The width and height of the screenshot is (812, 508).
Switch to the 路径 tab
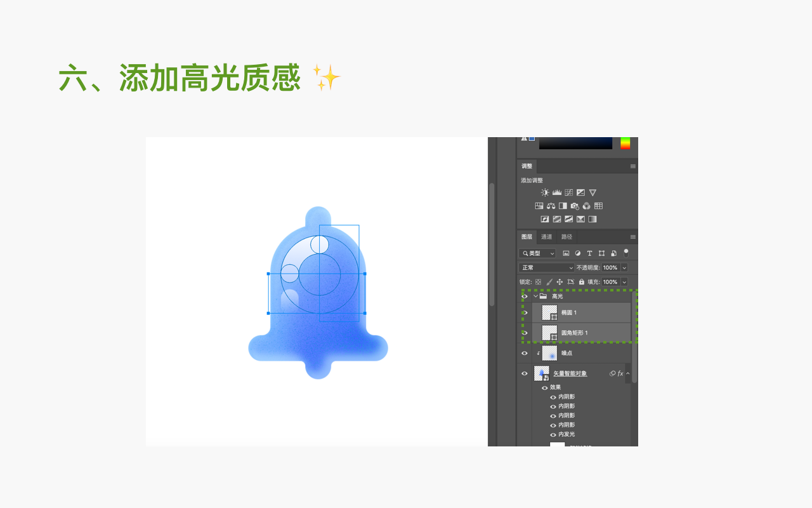point(566,237)
